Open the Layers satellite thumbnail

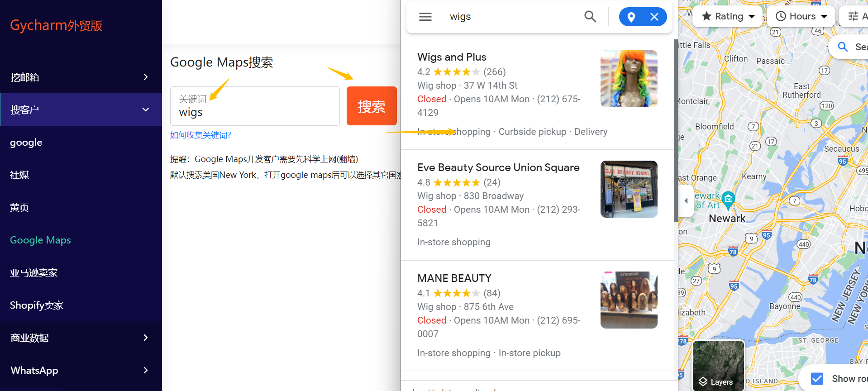coord(718,365)
